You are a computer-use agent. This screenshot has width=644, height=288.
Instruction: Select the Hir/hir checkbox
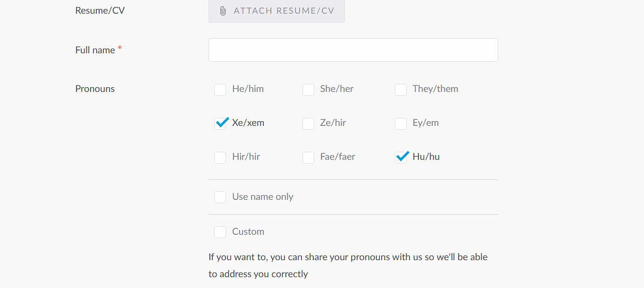coord(220,157)
